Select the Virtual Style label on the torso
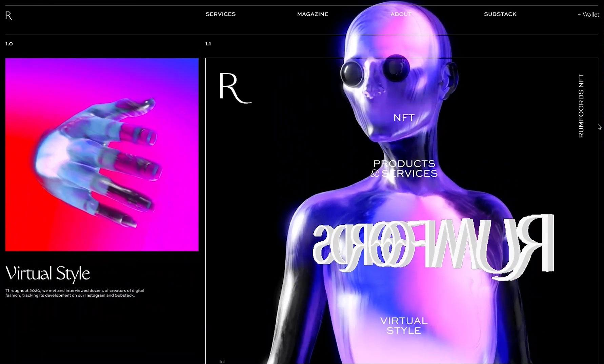This screenshot has height=364, width=604. (404, 325)
